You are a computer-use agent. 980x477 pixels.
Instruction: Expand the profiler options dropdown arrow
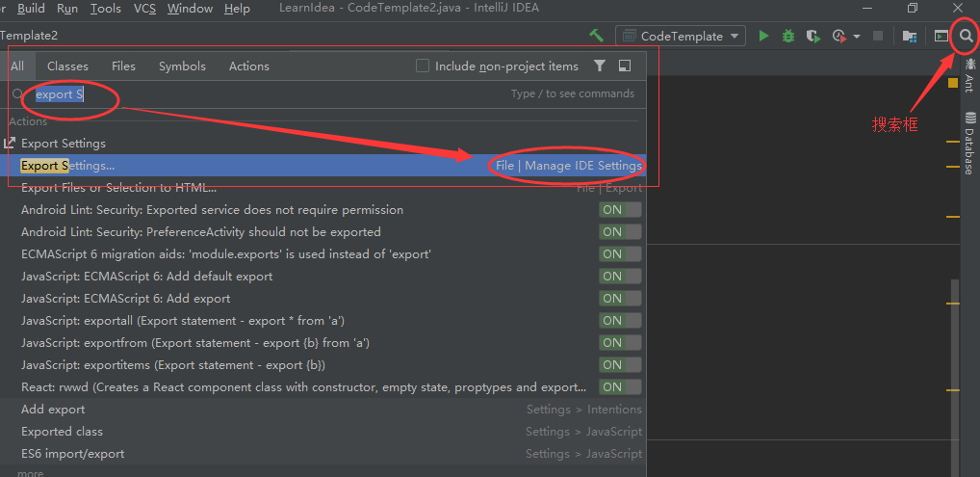(857, 37)
